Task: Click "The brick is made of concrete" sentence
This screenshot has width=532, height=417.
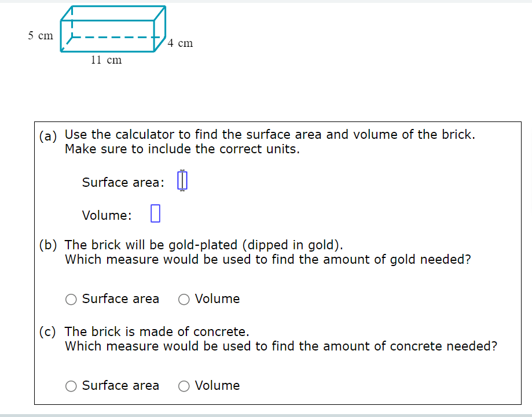Action: point(157,331)
